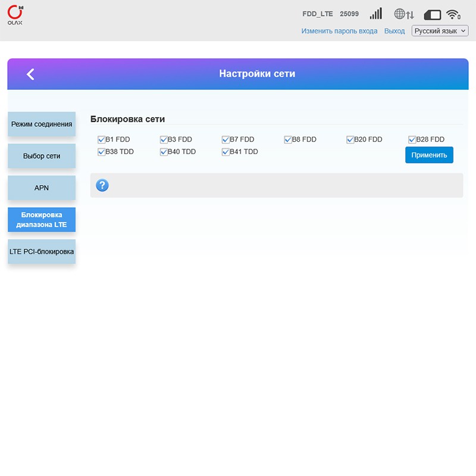Click the Wi-Fi connected clients icon
The image size is (476, 476).
(x=453, y=15)
